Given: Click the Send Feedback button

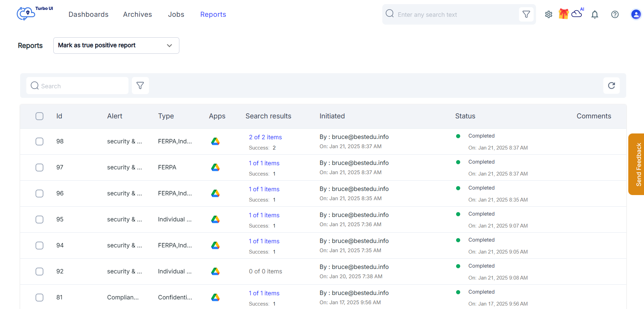Looking at the screenshot, I should [x=638, y=164].
